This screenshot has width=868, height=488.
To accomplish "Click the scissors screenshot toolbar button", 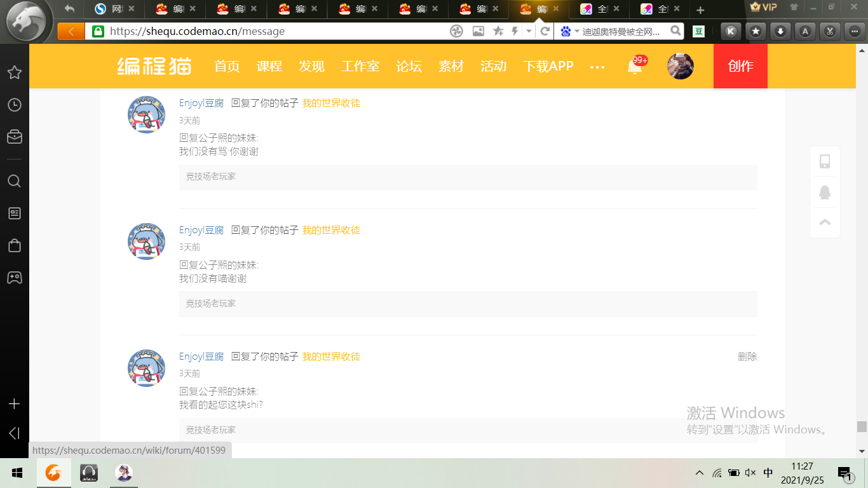I will pos(829,31).
